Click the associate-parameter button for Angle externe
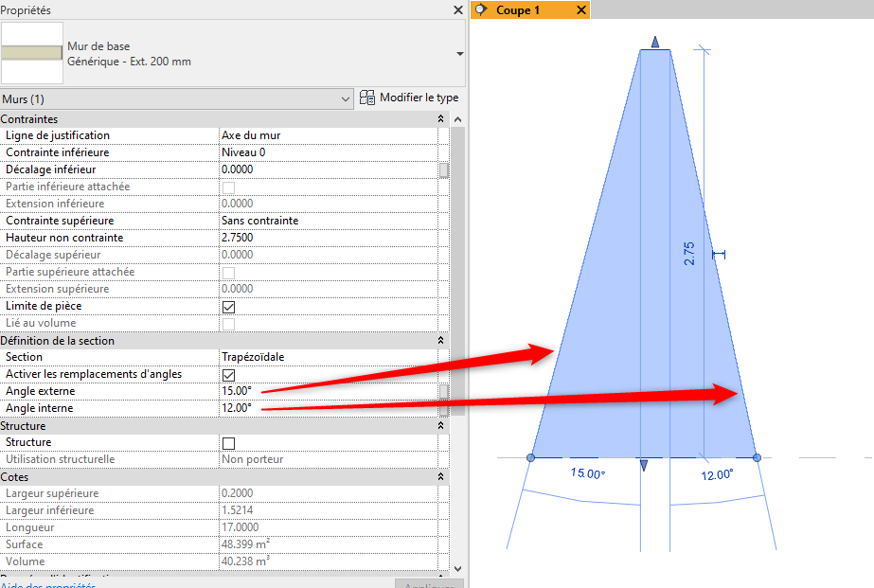This screenshot has height=588, width=874. click(x=443, y=391)
